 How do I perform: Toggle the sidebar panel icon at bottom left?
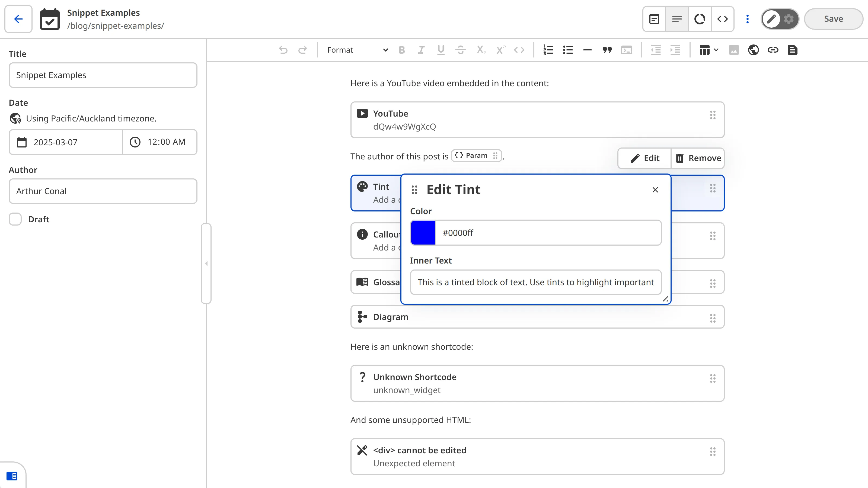point(12,476)
